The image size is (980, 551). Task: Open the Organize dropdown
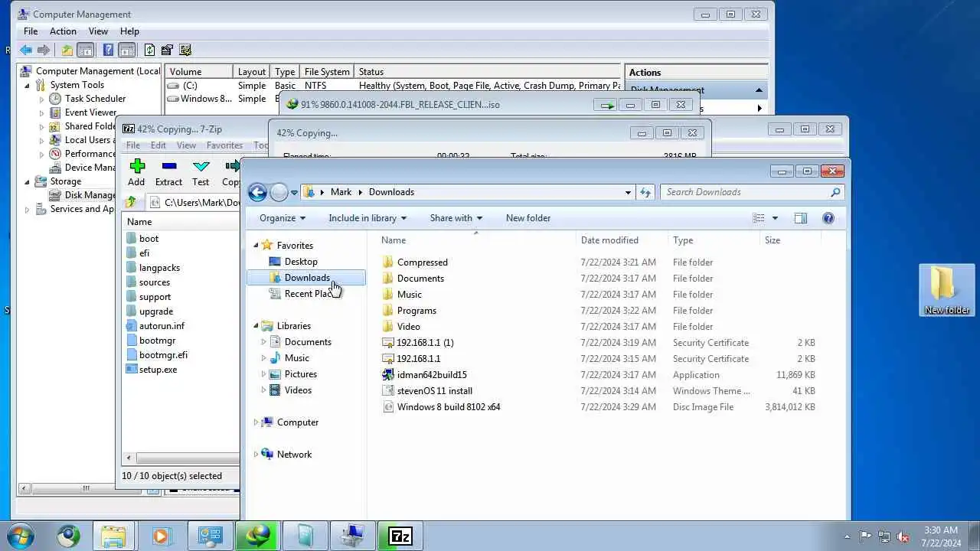[283, 218]
